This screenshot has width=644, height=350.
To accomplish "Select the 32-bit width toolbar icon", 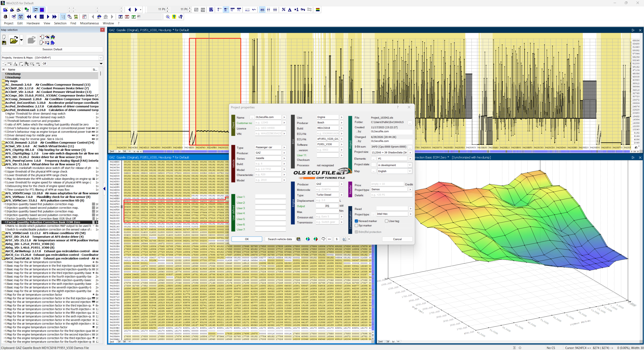I will coord(232,10).
